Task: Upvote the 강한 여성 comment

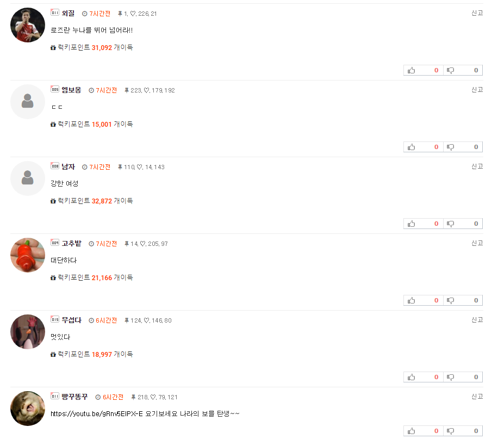Action: [424, 224]
